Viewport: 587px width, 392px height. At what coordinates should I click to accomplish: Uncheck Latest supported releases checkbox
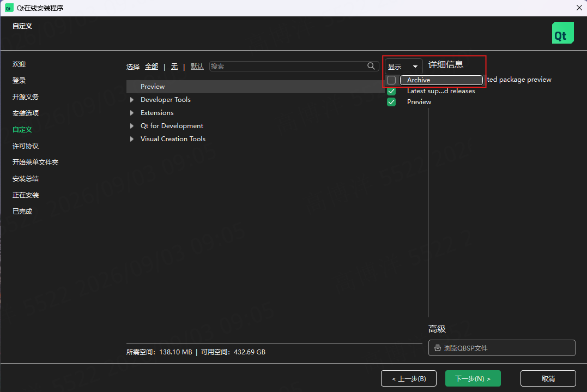click(391, 91)
